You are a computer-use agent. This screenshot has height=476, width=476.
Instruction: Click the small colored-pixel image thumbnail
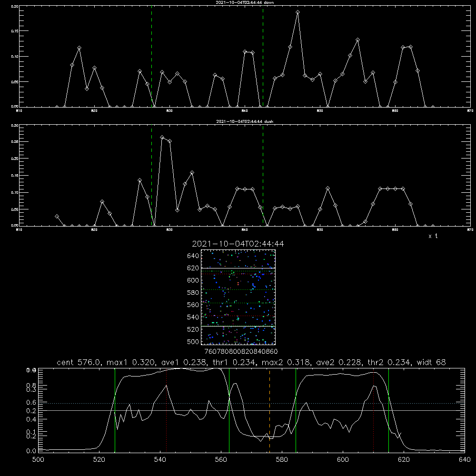(x=238, y=297)
